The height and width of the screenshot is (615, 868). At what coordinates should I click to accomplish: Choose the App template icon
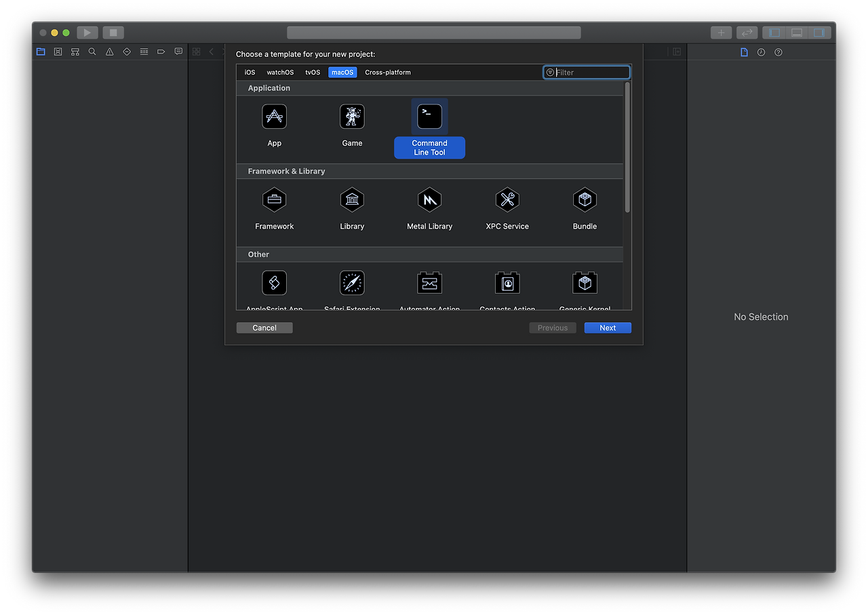275,117
